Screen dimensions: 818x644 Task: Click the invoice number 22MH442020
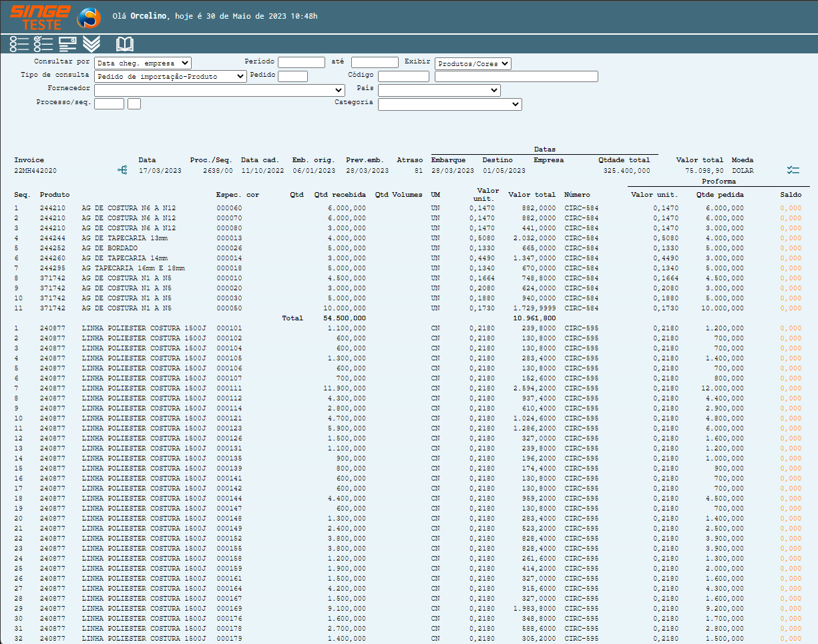pyautogui.click(x=35, y=171)
